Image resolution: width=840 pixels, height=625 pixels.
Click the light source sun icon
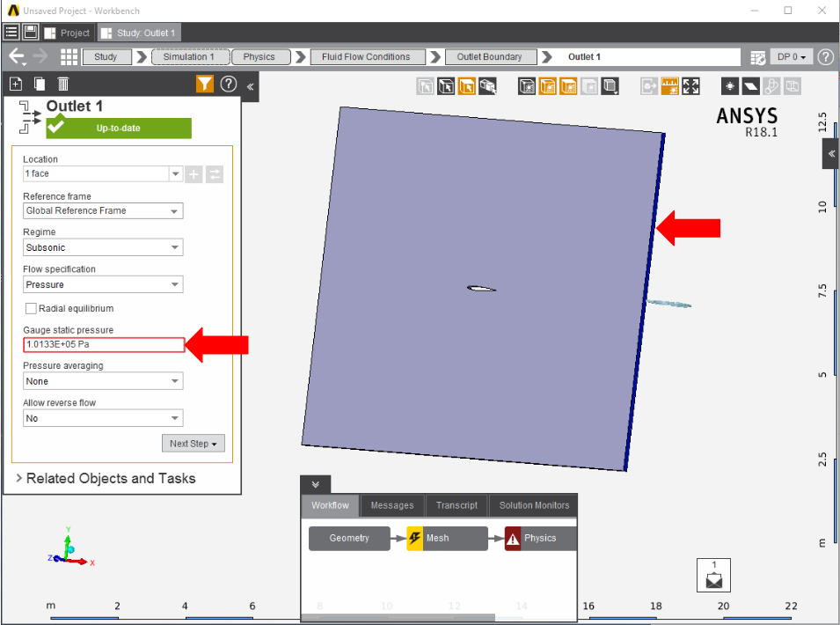(730, 86)
